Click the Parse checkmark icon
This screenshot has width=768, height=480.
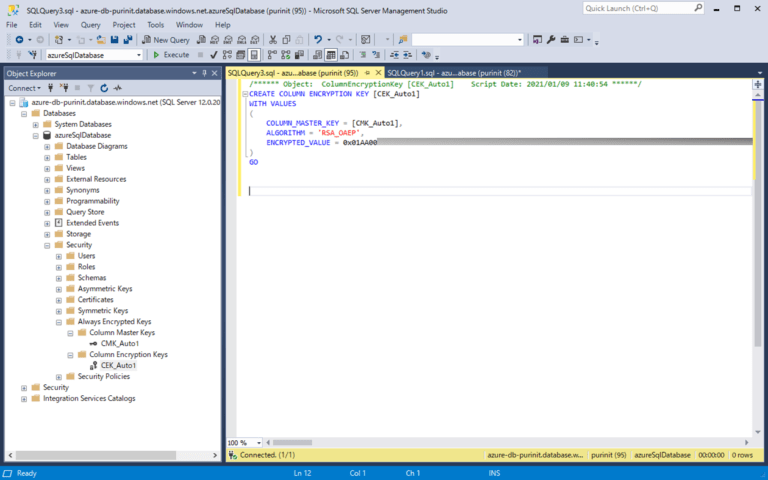click(x=214, y=55)
